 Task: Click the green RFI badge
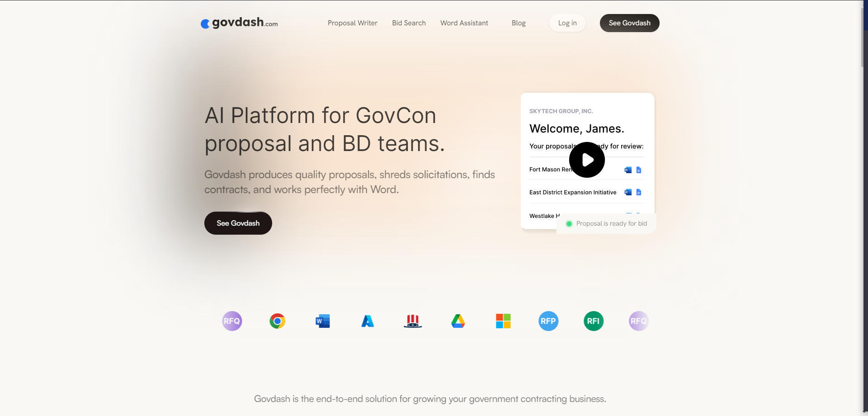594,321
